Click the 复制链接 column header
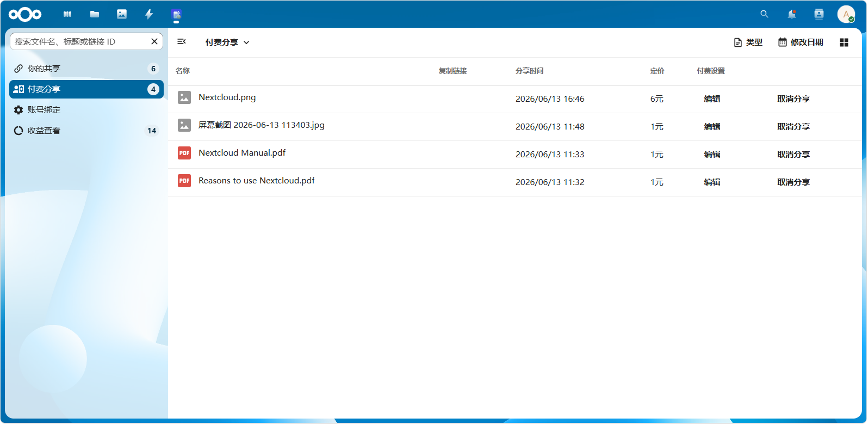This screenshot has width=868, height=424. pos(452,71)
